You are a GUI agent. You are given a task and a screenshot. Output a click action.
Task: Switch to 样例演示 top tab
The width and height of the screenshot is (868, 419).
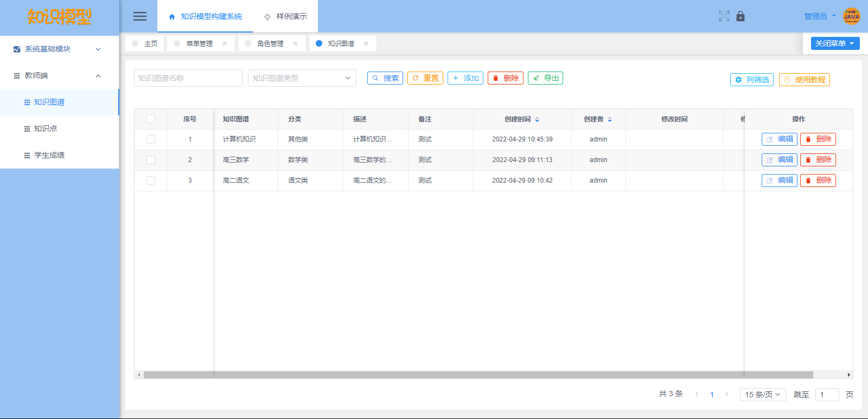(x=285, y=16)
